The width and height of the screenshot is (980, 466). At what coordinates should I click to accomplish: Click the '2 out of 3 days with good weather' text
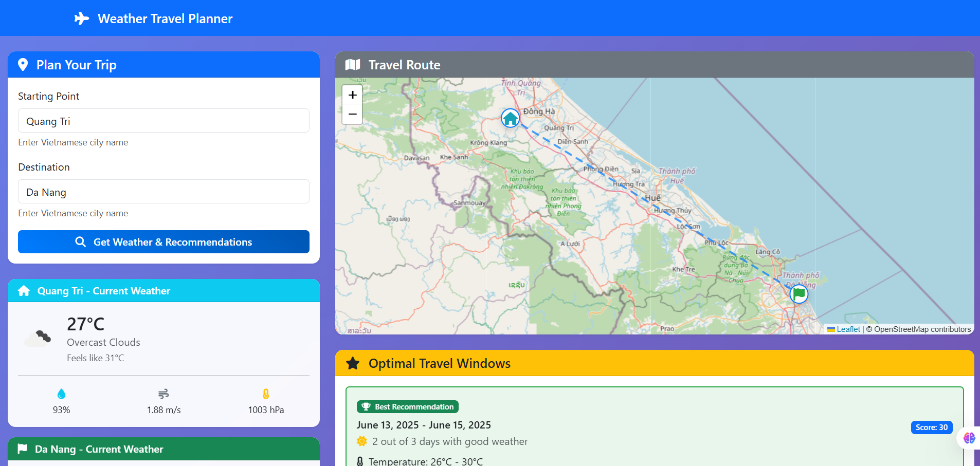pyautogui.click(x=450, y=441)
